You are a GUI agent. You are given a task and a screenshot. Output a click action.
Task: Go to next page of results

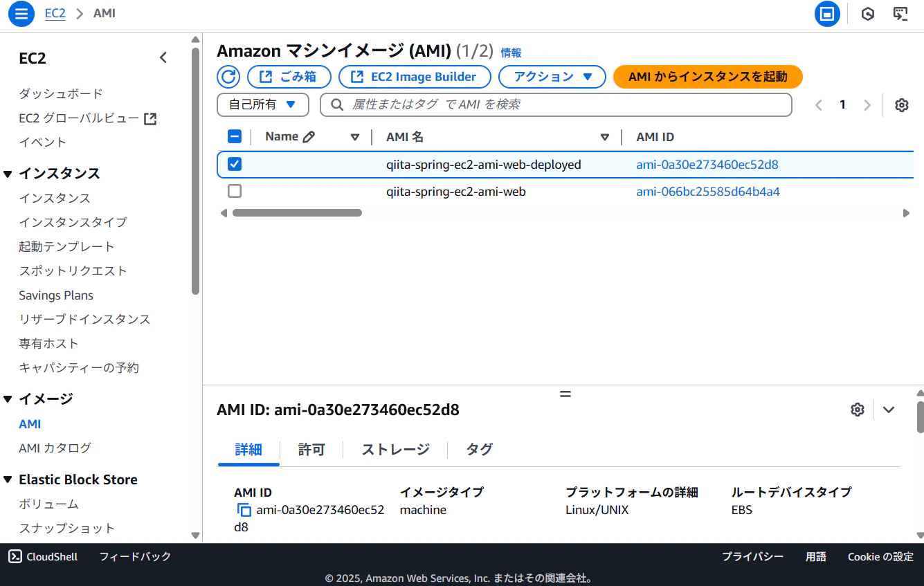(867, 105)
